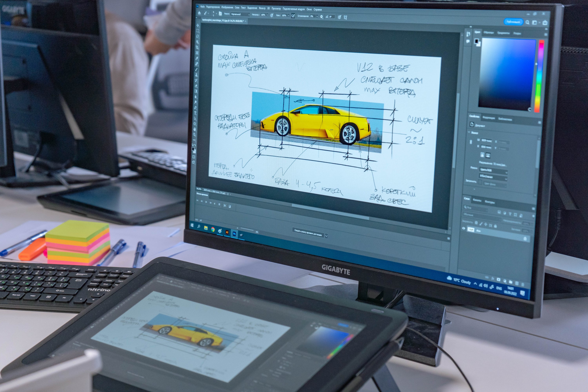Image resolution: width=588 pixels, height=392 pixels.
Task: Click the Home icon in options bar
Action: pos(199,13)
